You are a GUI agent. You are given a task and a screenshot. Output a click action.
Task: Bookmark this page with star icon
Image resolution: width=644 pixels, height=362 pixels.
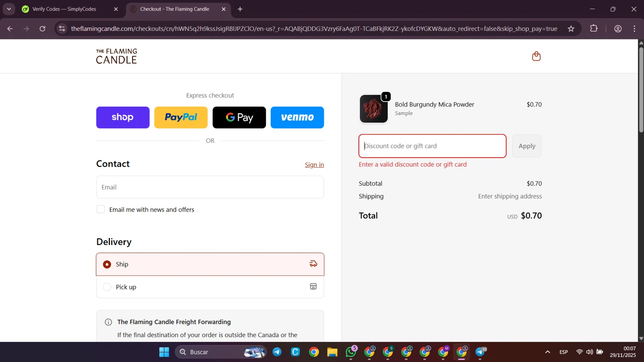[x=571, y=29]
